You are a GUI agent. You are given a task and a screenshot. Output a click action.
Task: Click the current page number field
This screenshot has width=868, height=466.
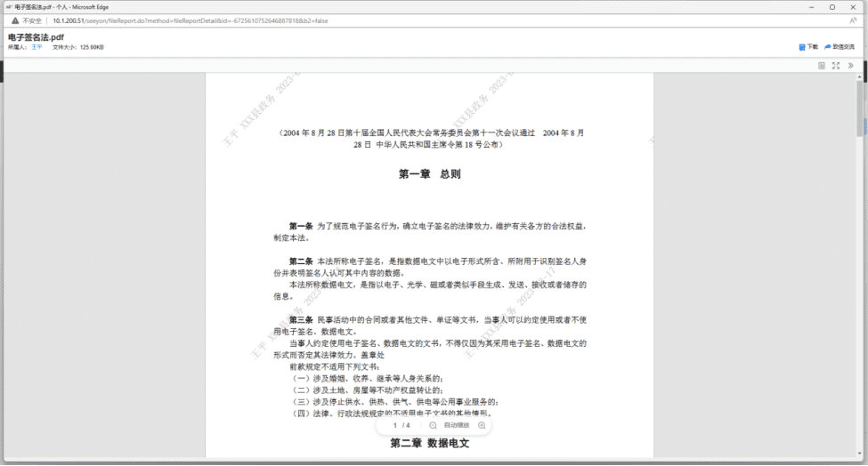point(395,425)
